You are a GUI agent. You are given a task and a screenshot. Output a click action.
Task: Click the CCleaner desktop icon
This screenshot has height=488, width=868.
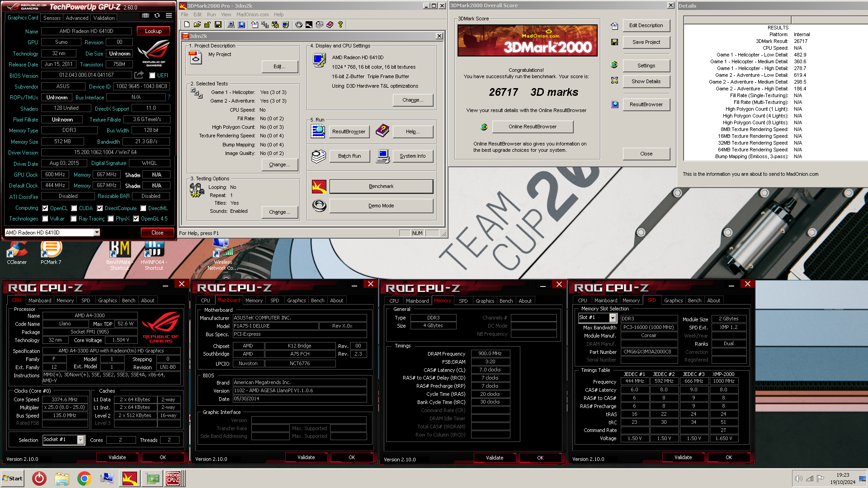[x=17, y=253]
